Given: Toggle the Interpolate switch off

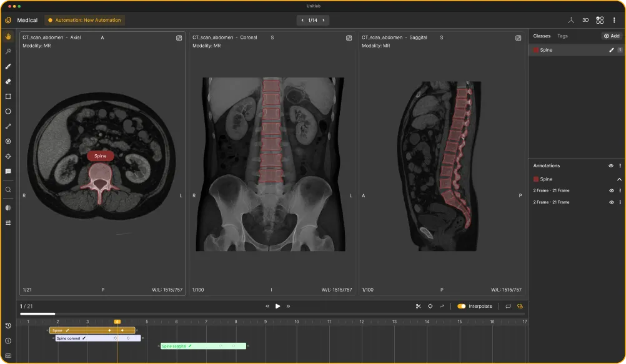Looking at the screenshot, I should pyautogui.click(x=461, y=306).
